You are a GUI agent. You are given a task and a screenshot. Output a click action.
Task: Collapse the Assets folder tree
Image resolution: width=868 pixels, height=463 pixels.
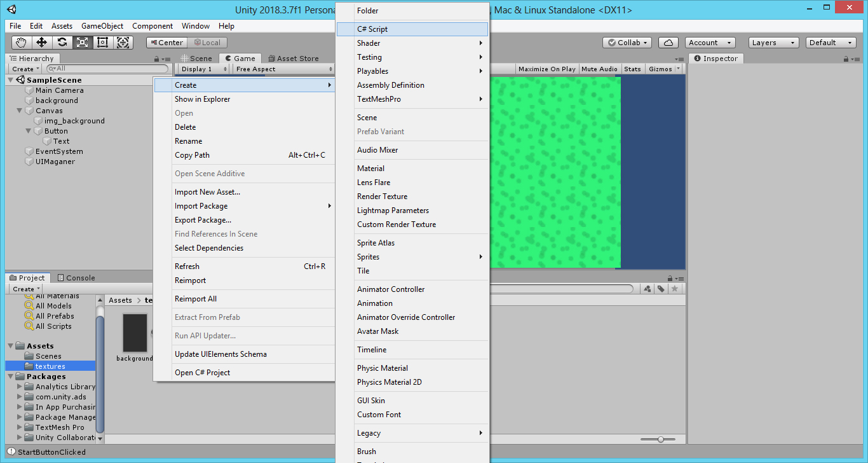11,346
